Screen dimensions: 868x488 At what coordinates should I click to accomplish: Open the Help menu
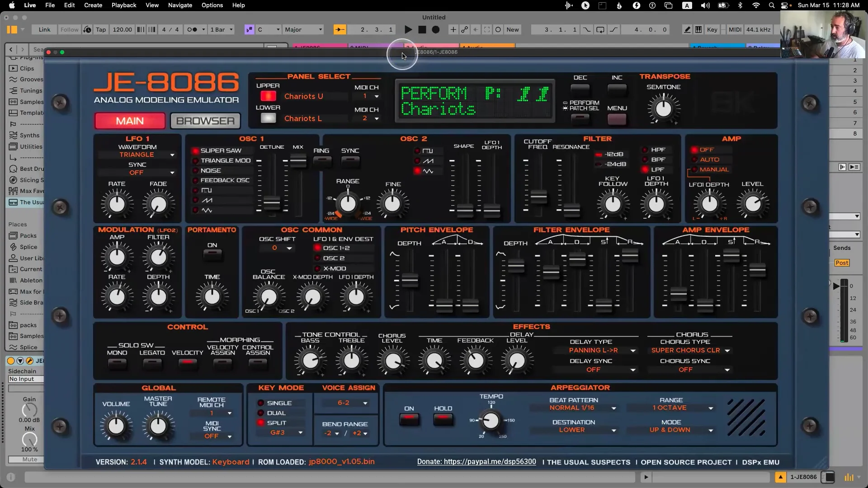click(x=238, y=5)
